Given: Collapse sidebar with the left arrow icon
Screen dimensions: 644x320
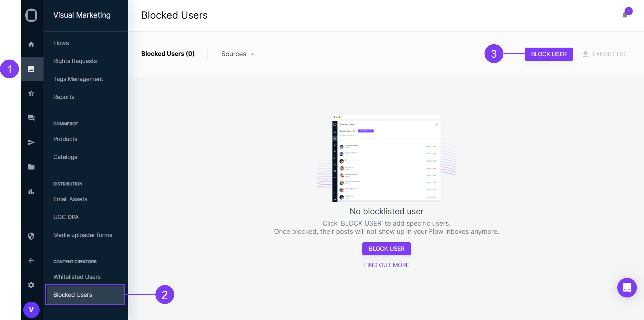Looking at the screenshot, I should click(31, 261).
